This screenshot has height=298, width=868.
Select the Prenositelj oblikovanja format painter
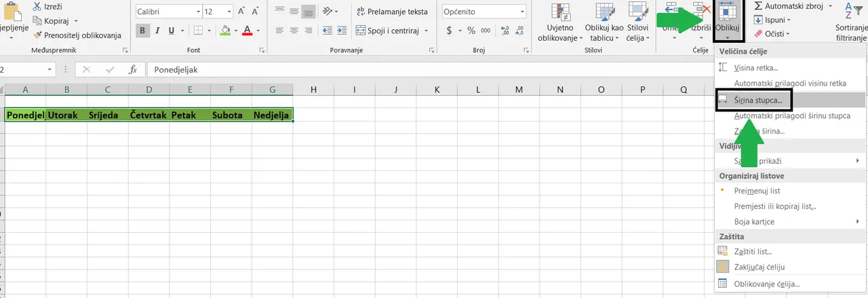[77, 35]
